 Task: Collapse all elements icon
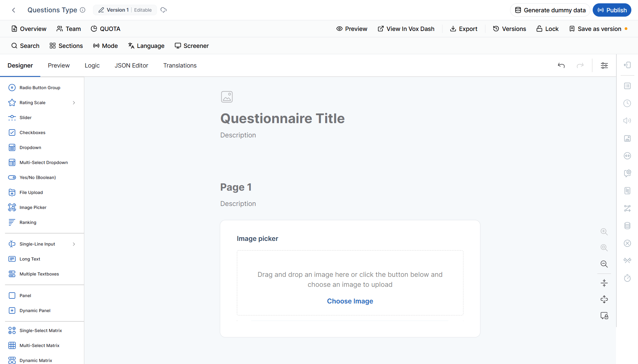(604, 283)
